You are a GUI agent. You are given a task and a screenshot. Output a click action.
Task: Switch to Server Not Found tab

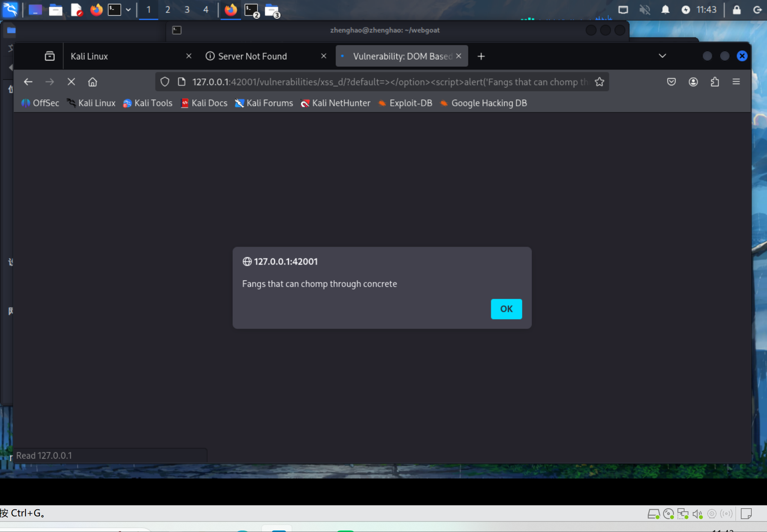pos(252,57)
